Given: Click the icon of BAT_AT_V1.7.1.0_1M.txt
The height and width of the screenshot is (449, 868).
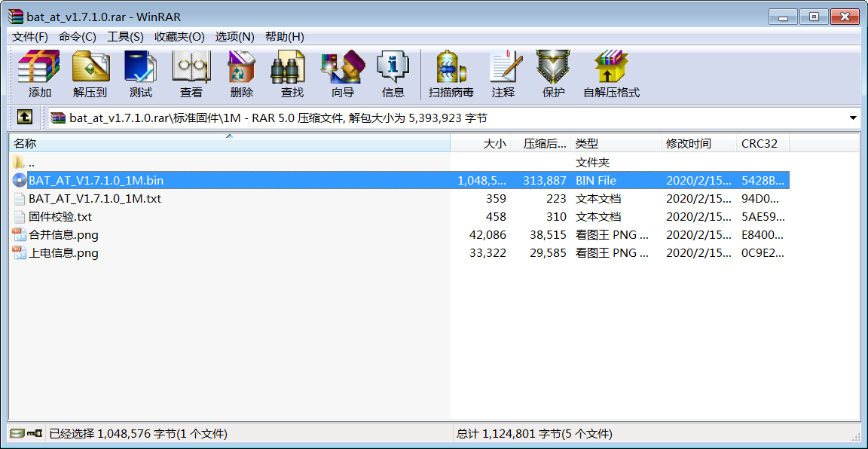Looking at the screenshot, I should coord(20,198).
